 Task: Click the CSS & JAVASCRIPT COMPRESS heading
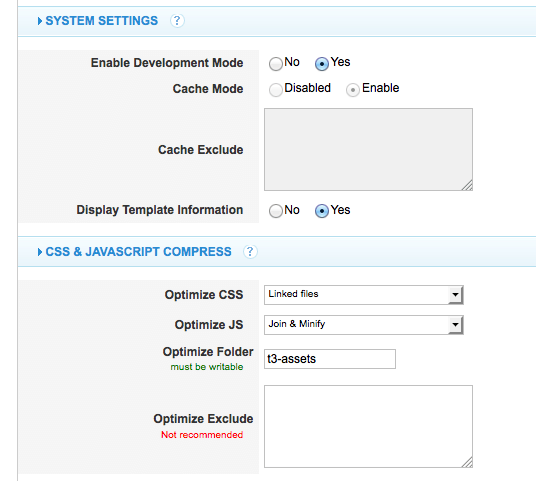[x=138, y=252]
